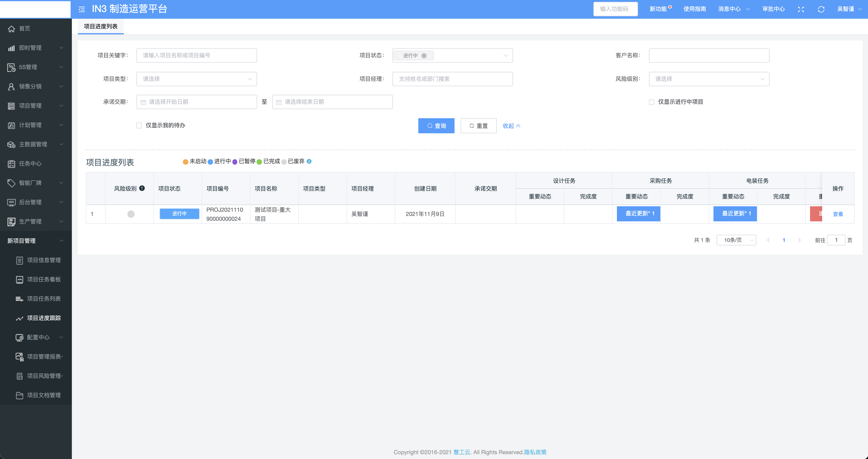Change page size via 10条/页 dropdown
The width and height of the screenshot is (868, 459).
pos(736,240)
